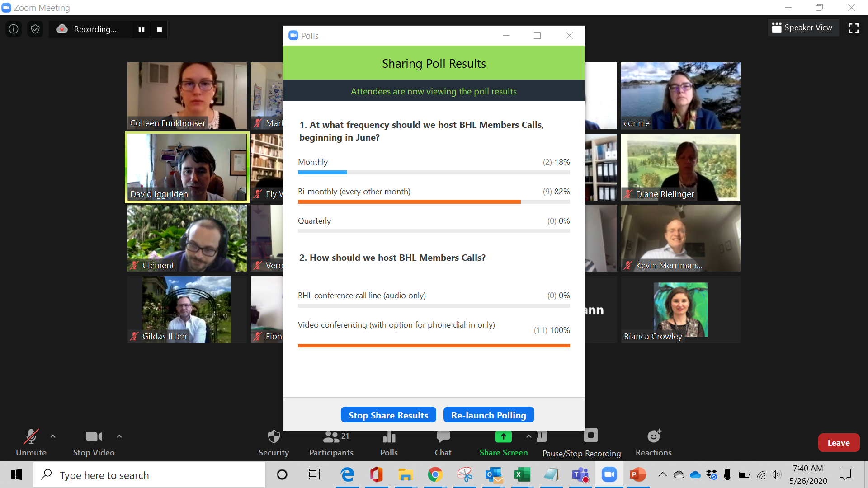The height and width of the screenshot is (488, 868).
Task: Open the Reactions menu
Action: click(653, 443)
